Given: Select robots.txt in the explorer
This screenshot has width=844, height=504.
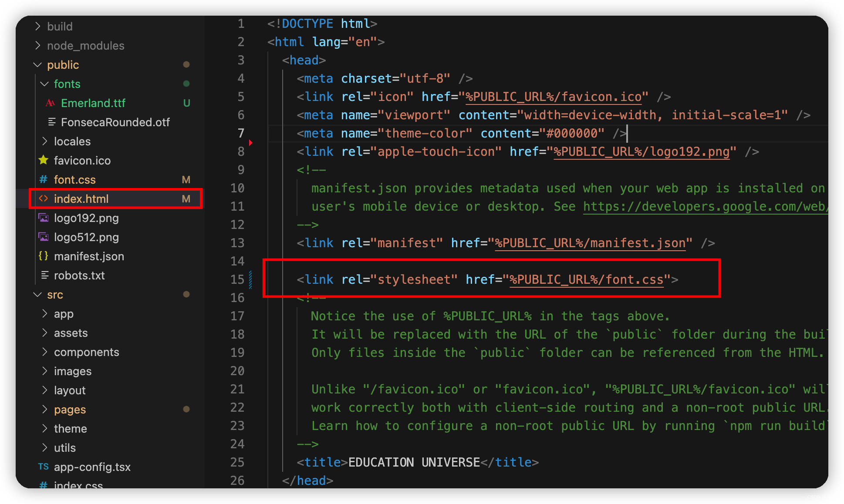Looking at the screenshot, I should [x=79, y=275].
